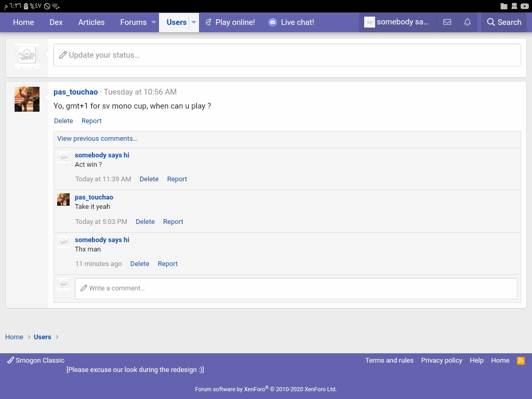Expand View previous comments
The height and width of the screenshot is (399, 532).
click(97, 139)
